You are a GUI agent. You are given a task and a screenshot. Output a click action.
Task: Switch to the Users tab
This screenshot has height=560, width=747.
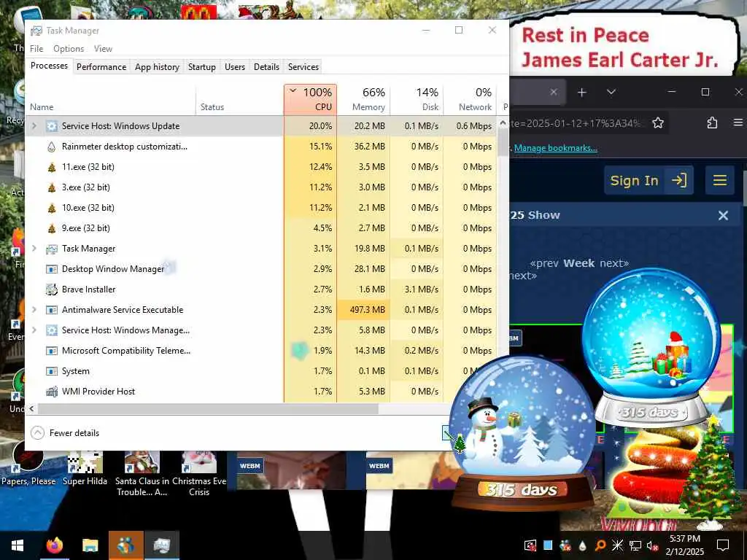(x=235, y=66)
